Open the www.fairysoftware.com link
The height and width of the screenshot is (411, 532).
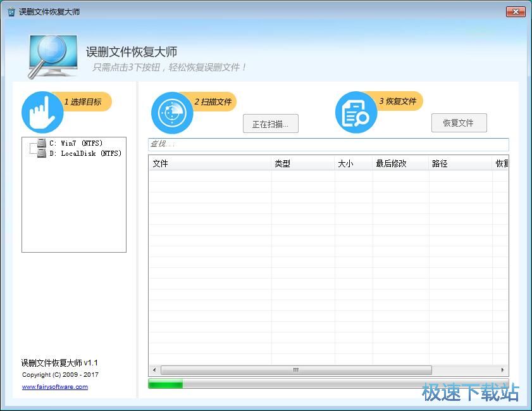click(55, 386)
